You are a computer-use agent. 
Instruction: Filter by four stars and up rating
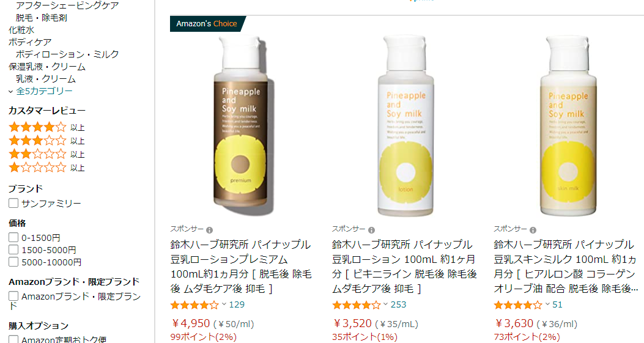pos(46,127)
